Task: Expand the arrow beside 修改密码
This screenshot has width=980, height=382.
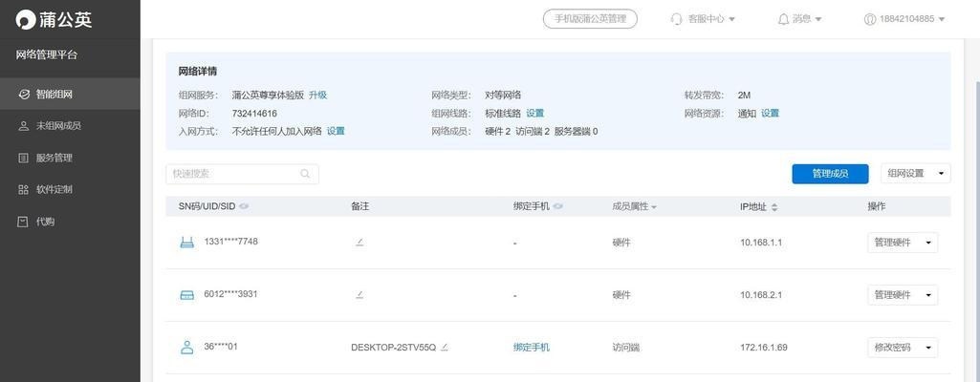Action: click(x=927, y=348)
